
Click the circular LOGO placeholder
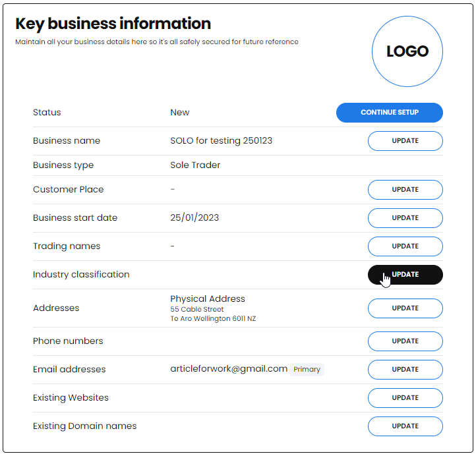click(407, 51)
